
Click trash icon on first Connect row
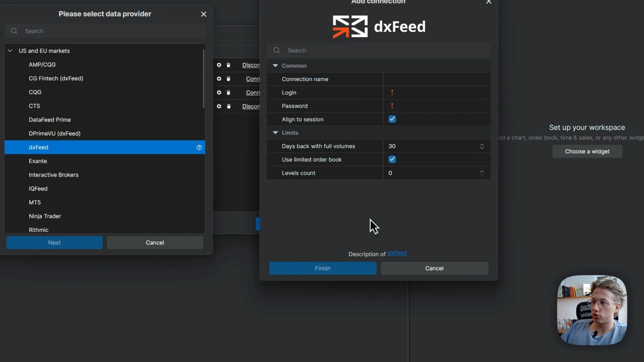[228, 79]
